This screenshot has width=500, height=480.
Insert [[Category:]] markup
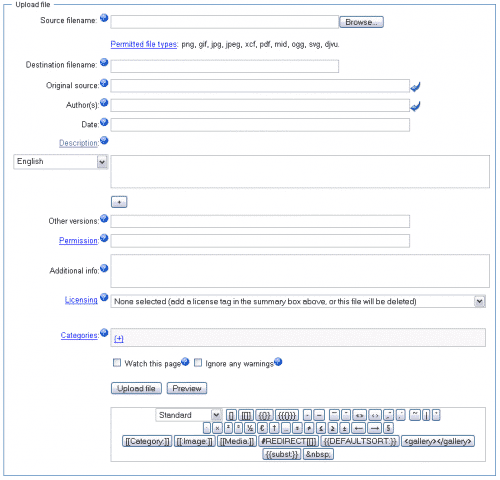pos(147,441)
